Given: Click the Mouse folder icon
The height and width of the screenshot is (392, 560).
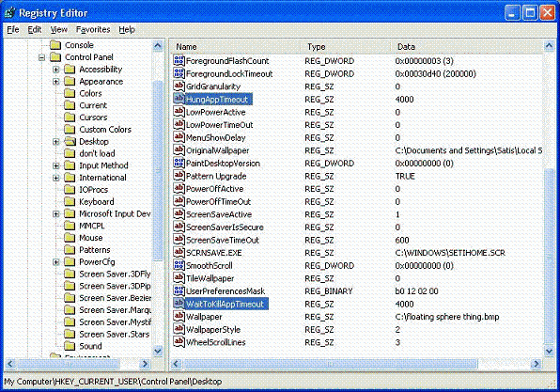Looking at the screenshot, I should tap(70, 238).
